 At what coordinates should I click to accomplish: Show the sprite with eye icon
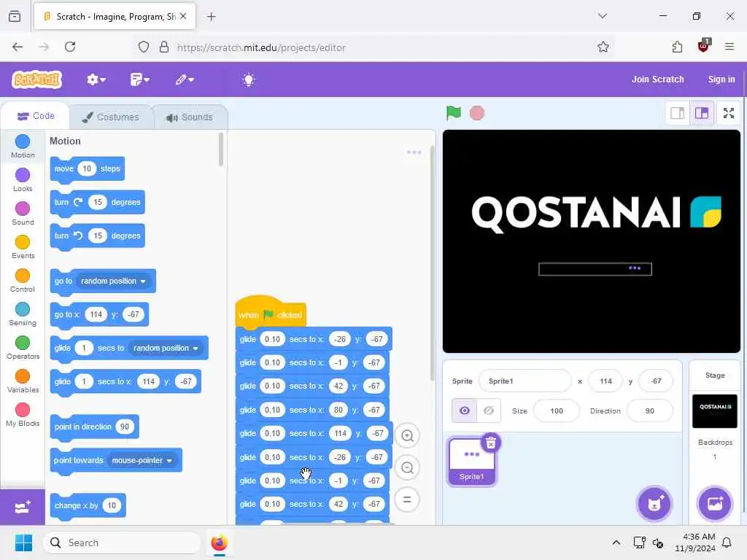tap(465, 411)
